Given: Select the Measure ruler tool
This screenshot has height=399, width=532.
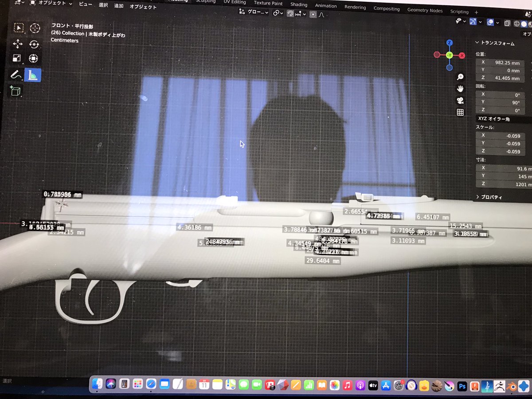Looking at the screenshot, I should pos(33,75).
